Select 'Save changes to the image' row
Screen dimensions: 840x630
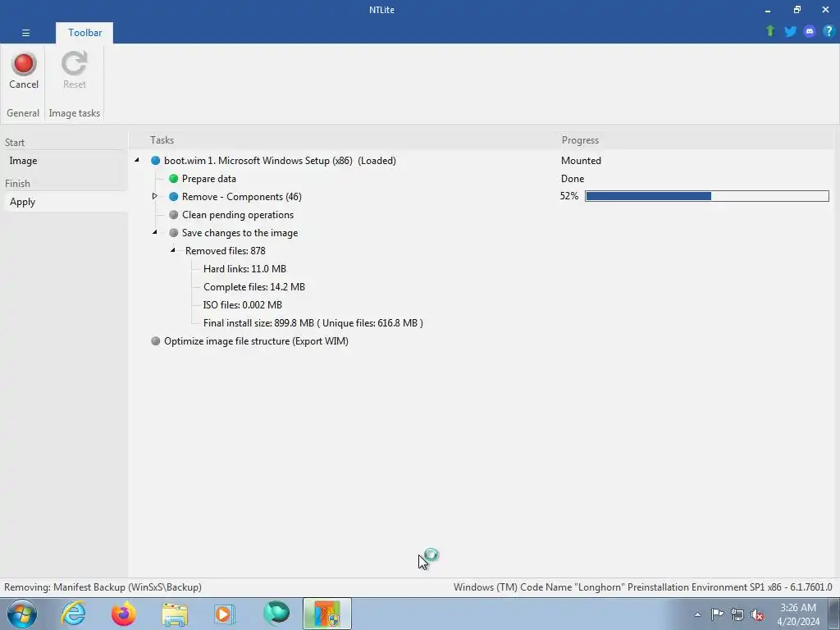tap(240, 233)
